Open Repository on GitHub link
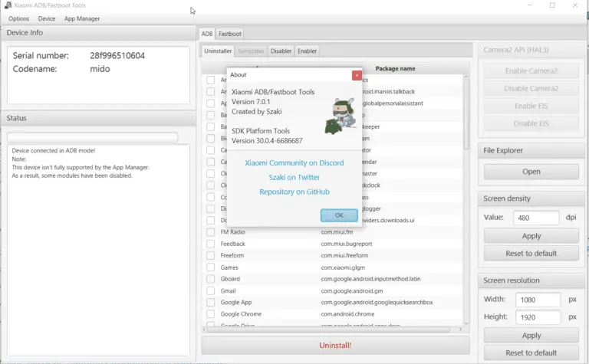Image resolution: width=589 pixels, height=364 pixels. (x=294, y=192)
